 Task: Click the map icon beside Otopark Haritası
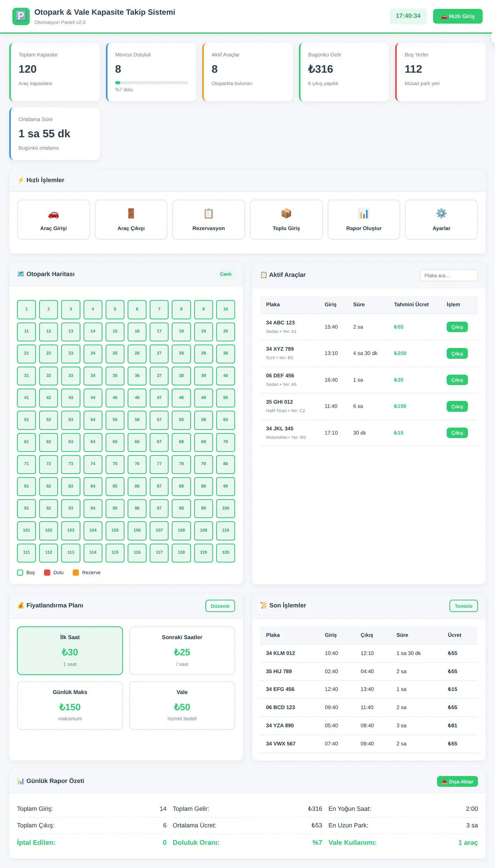click(21, 274)
